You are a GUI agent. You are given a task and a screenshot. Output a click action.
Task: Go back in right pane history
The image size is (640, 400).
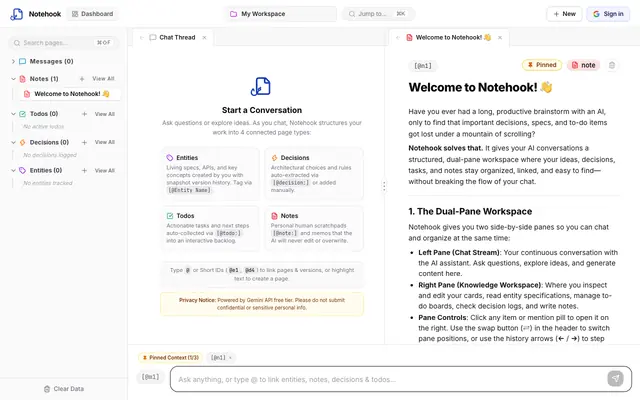click(x=398, y=38)
